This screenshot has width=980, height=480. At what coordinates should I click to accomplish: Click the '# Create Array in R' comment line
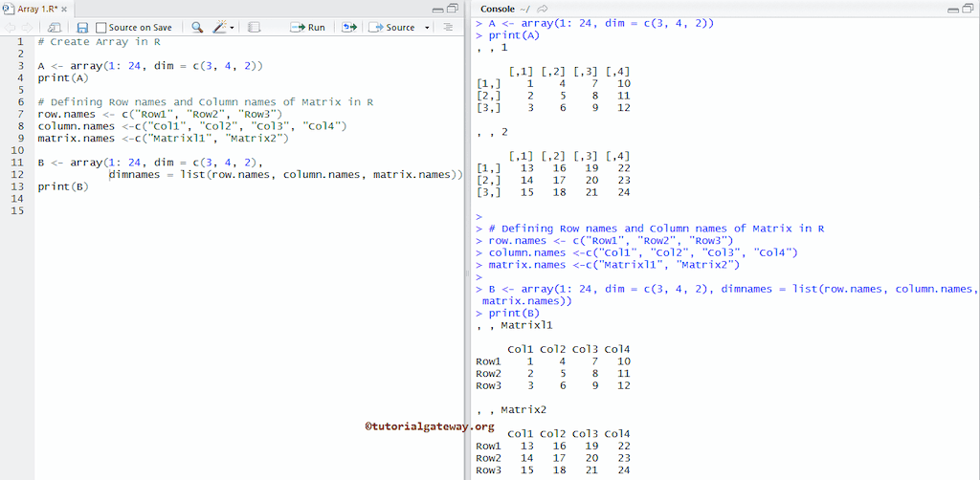click(x=100, y=42)
